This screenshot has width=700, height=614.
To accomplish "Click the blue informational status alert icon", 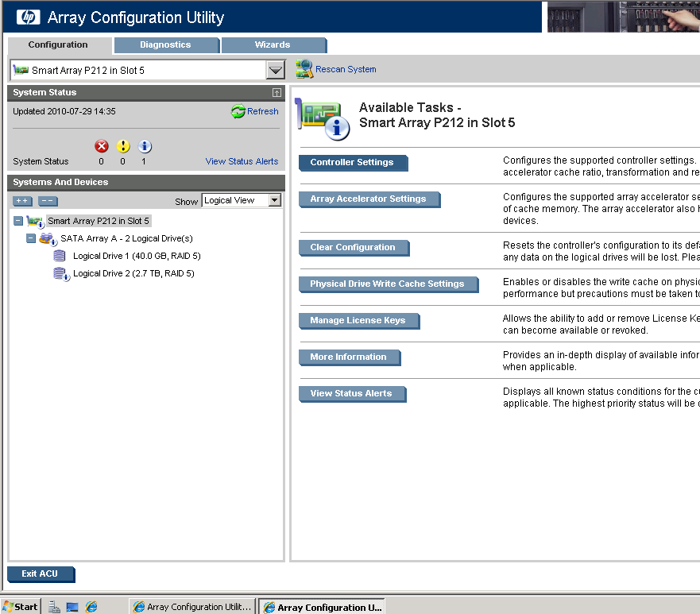I will click(145, 146).
